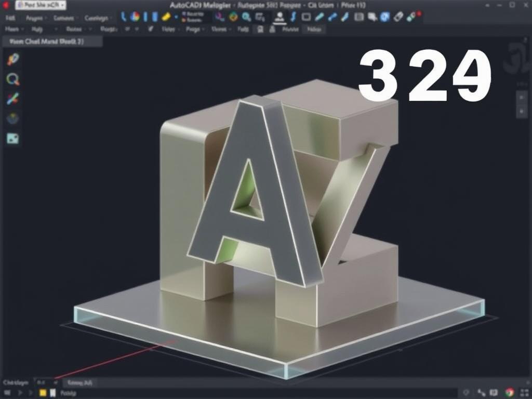
Task: Open the white file-name dropdown in title bar
Action: tap(41, 5)
